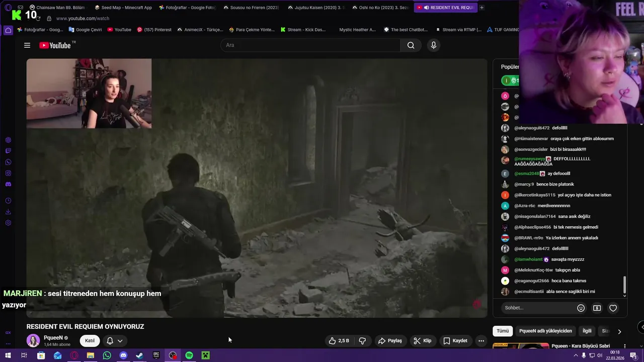Create a clip with the Klip button
The width and height of the screenshot is (644, 362).
(422, 341)
